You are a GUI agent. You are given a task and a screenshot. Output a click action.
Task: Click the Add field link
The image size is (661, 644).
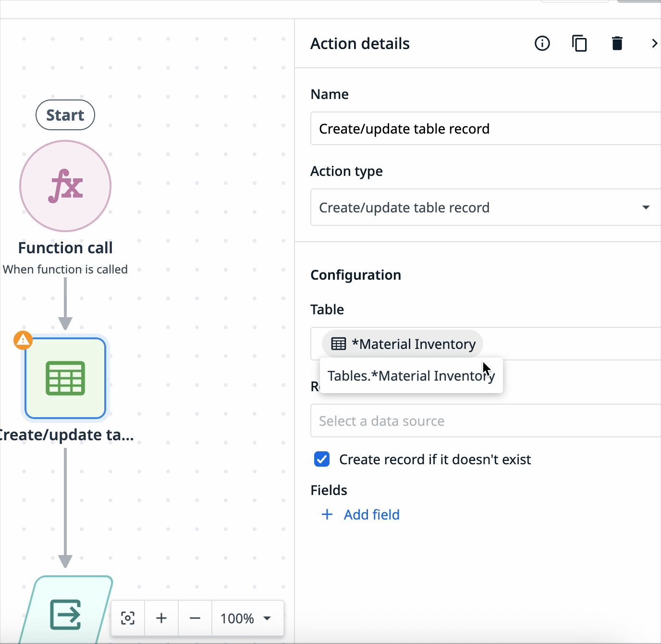tap(360, 514)
